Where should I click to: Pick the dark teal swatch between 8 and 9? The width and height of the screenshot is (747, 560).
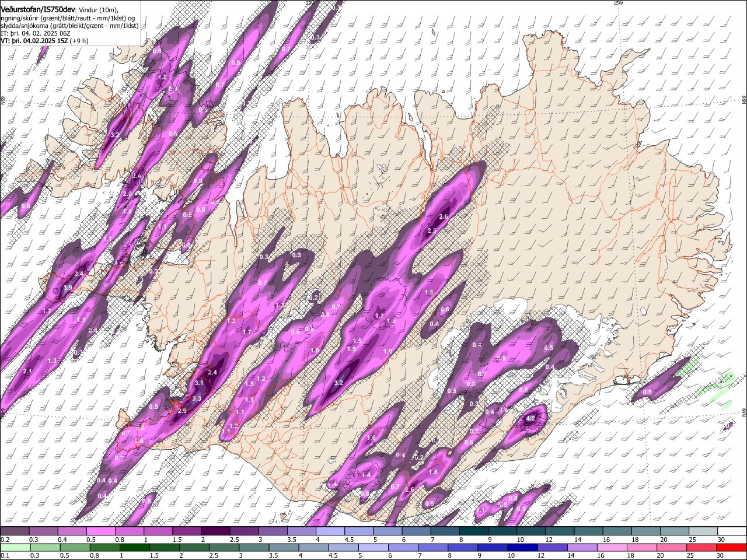[474, 531]
